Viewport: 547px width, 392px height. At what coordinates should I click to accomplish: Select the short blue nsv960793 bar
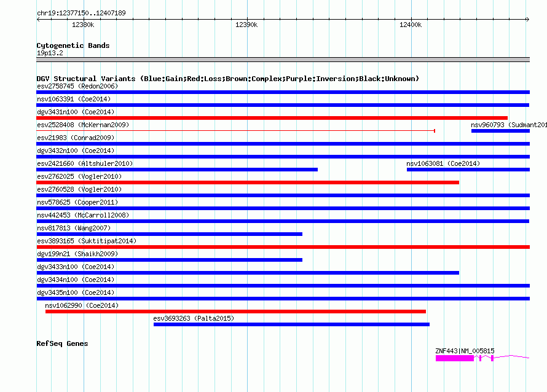click(x=501, y=131)
